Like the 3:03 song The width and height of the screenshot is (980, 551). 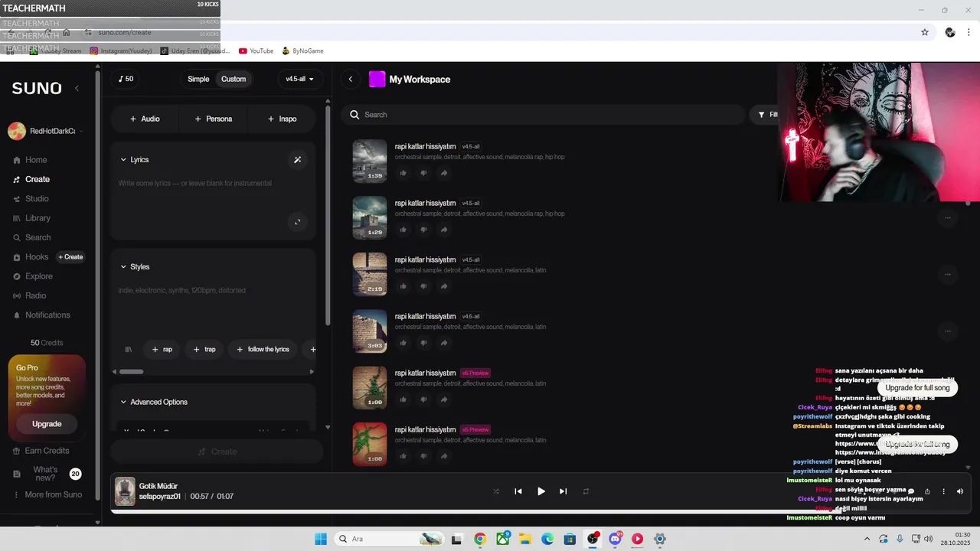point(403,343)
